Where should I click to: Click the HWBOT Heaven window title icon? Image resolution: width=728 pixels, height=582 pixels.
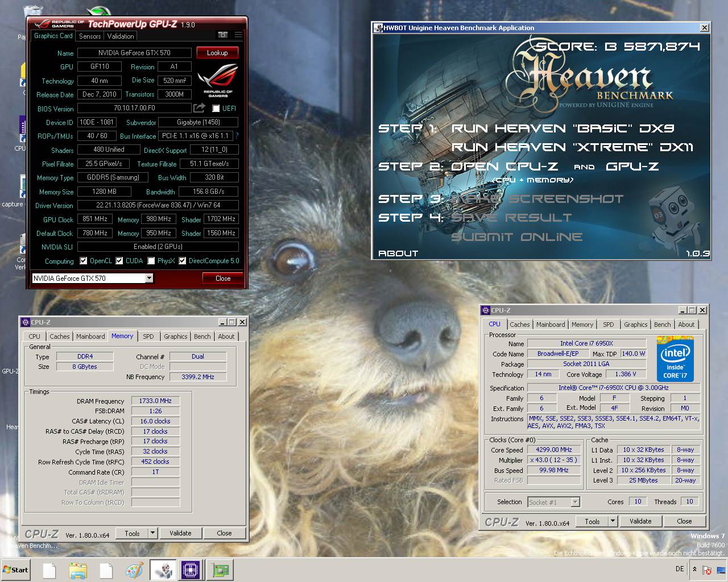click(378, 27)
